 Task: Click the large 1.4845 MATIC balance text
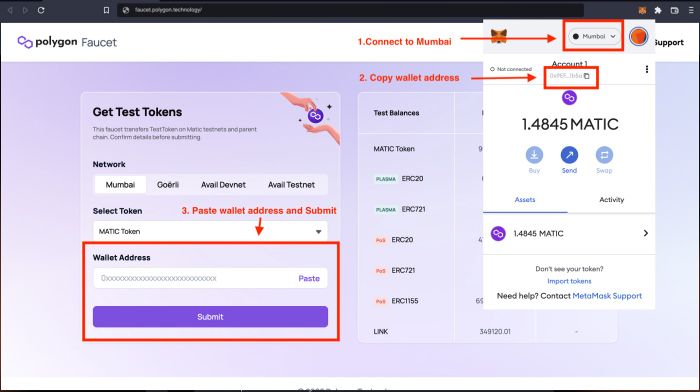point(570,124)
